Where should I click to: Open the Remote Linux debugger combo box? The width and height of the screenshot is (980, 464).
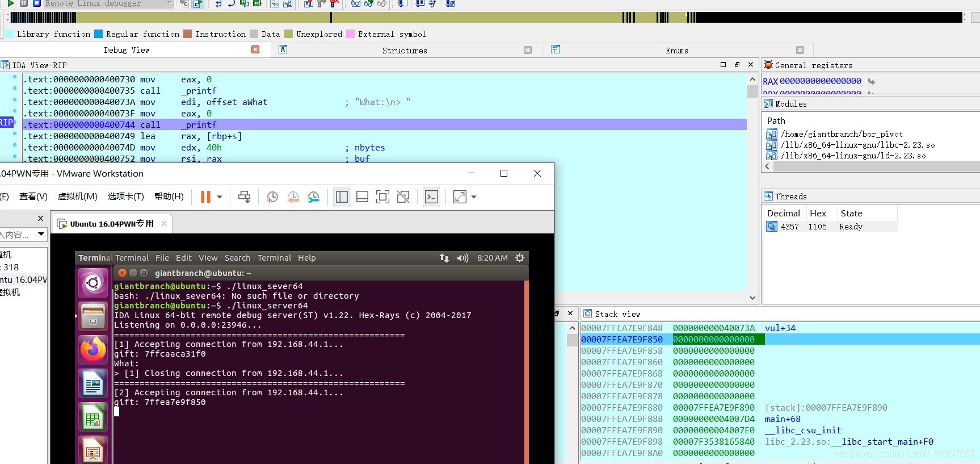click(x=108, y=3)
